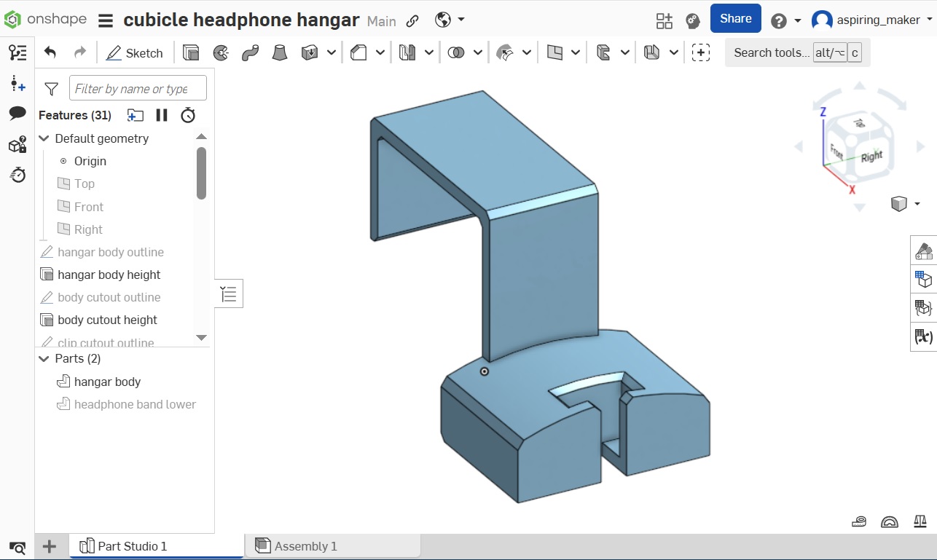Select the Plane tool

click(555, 52)
